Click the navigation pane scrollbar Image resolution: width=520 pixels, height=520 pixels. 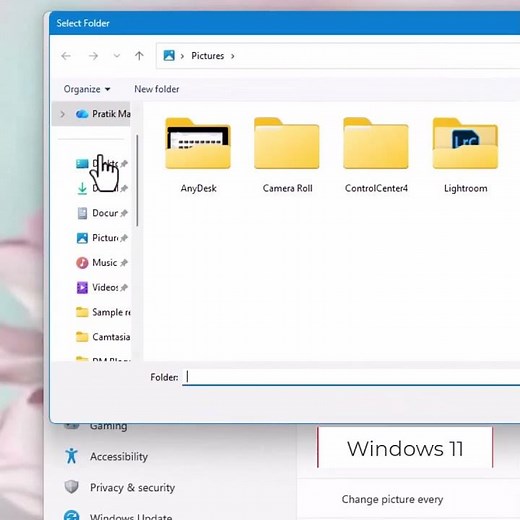[137, 180]
